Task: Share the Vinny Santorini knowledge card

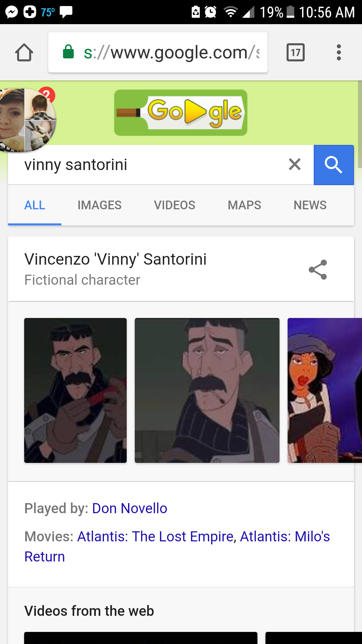Action: pyautogui.click(x=317, y=269)
